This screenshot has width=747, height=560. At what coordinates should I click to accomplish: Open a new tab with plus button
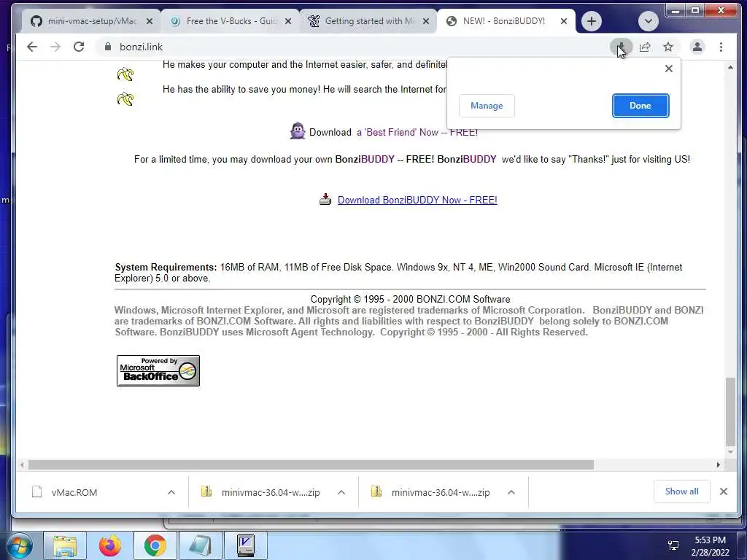pyautogui.click(x=591, y=21)
